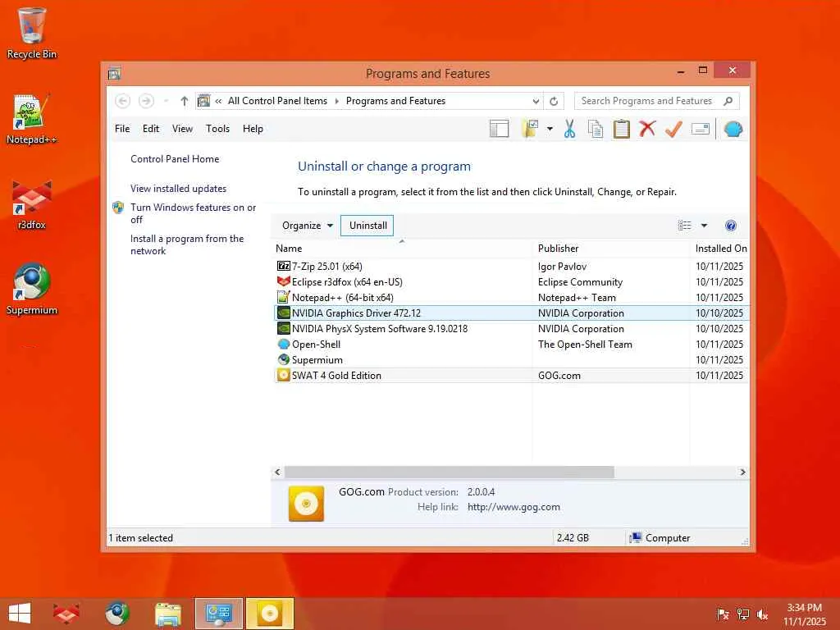Open Control Panel Home link
This screenshot has height=630, width=840.
(x=175, y=159)
